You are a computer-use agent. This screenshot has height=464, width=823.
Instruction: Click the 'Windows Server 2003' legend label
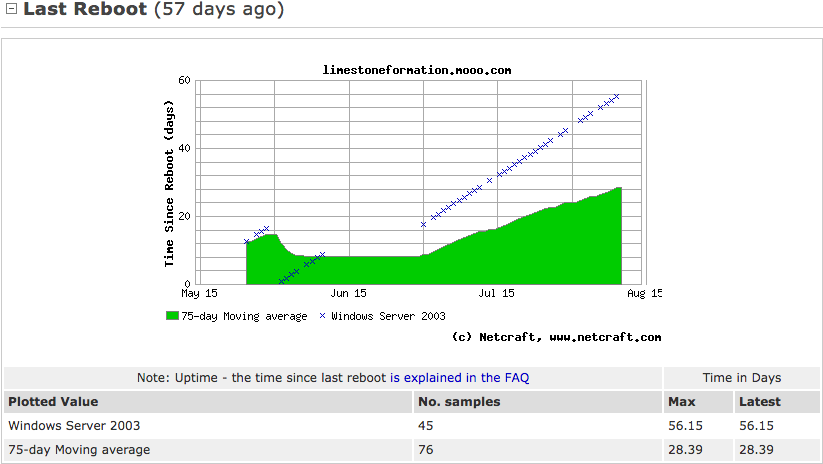[388, 316]
